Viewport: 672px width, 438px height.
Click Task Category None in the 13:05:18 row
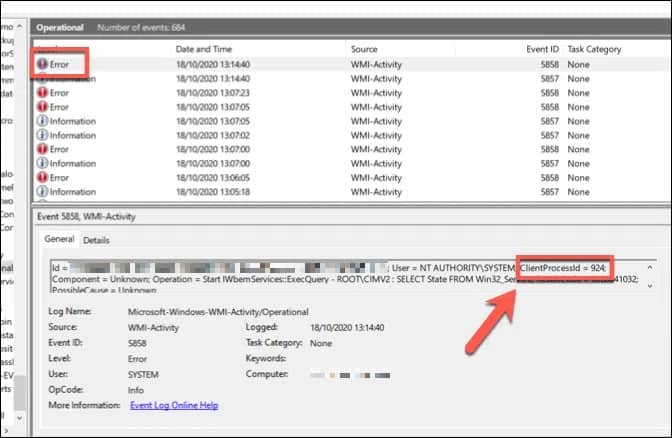(x=578, y=192)
